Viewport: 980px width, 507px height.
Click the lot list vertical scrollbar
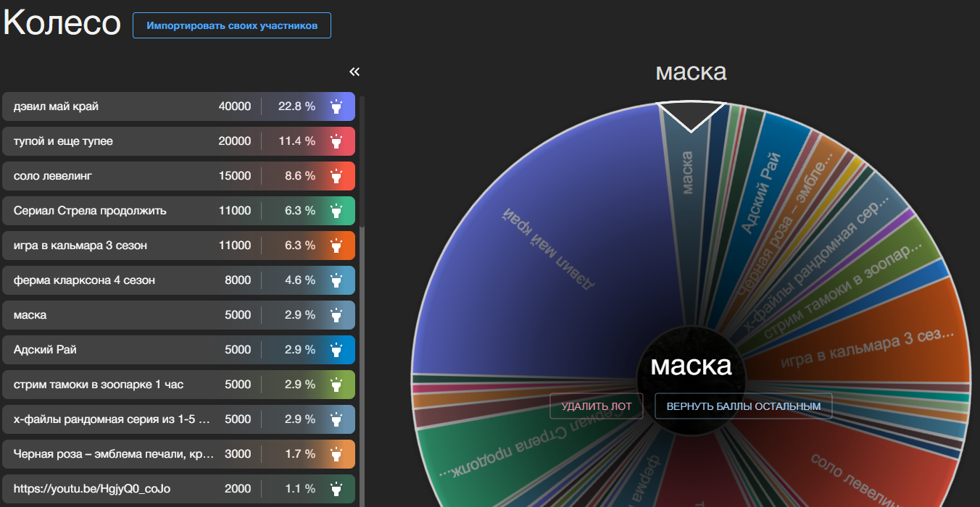(362, 163)
